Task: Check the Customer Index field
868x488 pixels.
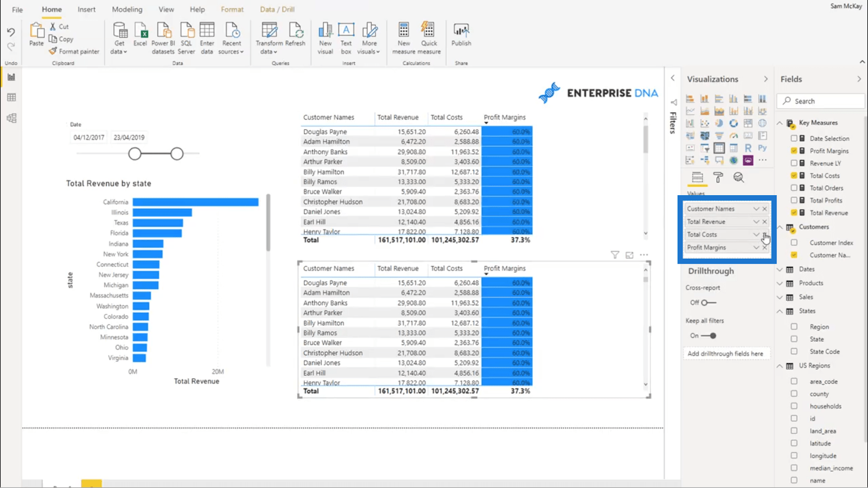Action: point(794,242)
